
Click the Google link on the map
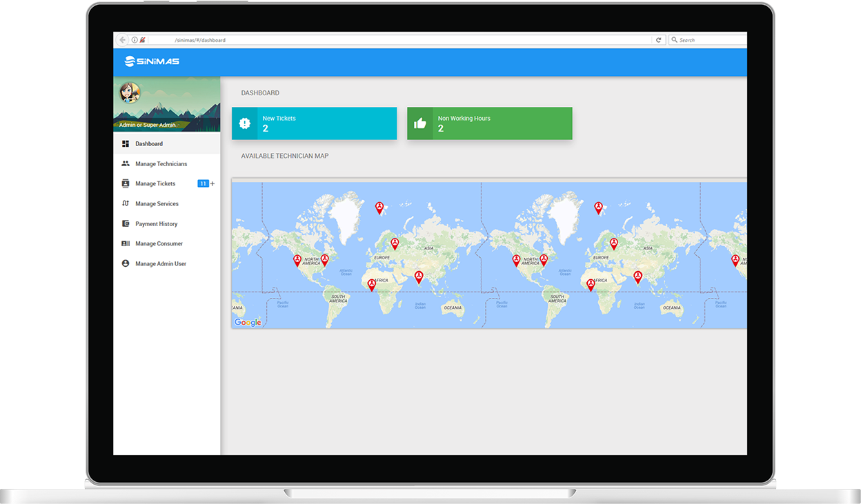point(247,321)
